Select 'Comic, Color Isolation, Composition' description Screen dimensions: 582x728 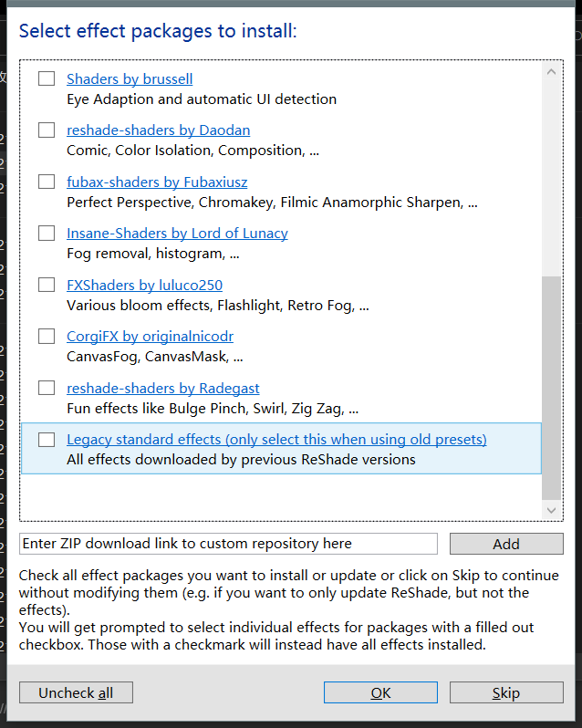pos(192,151)
